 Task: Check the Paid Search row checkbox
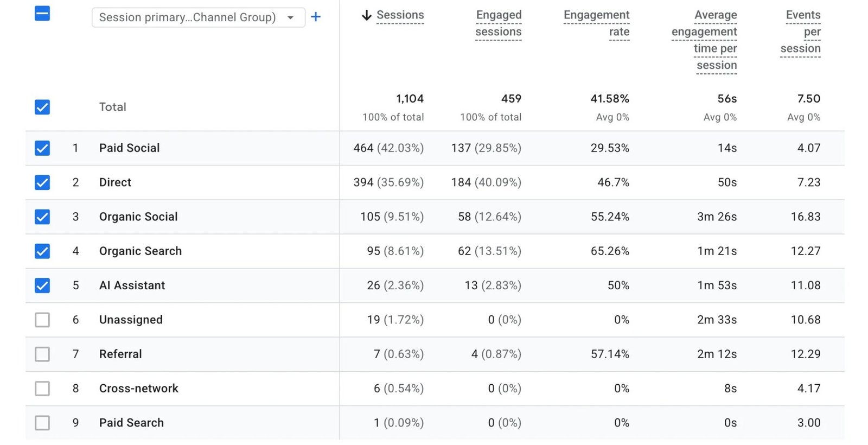[42, 423]
